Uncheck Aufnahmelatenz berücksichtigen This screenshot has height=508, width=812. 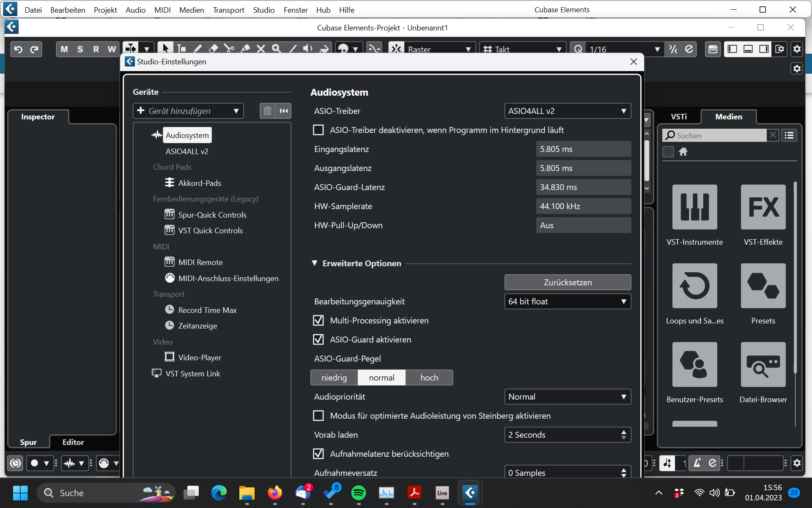(x=318, y=454)
